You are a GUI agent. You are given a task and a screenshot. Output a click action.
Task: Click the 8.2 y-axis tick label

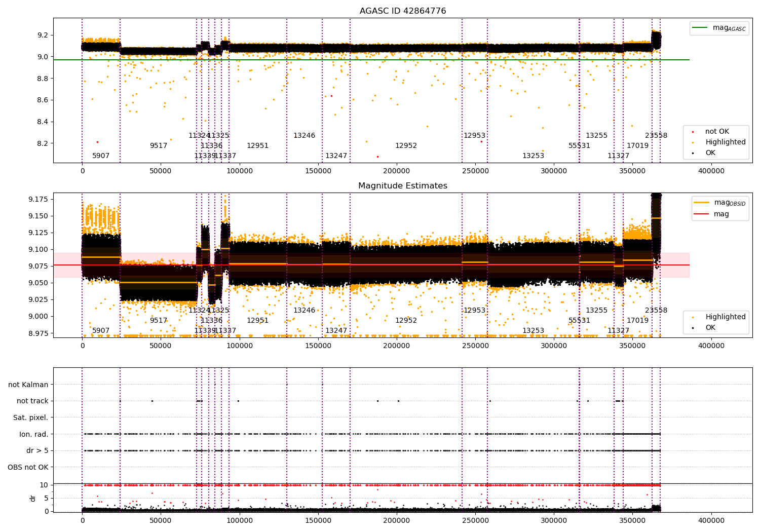[43, 143]
